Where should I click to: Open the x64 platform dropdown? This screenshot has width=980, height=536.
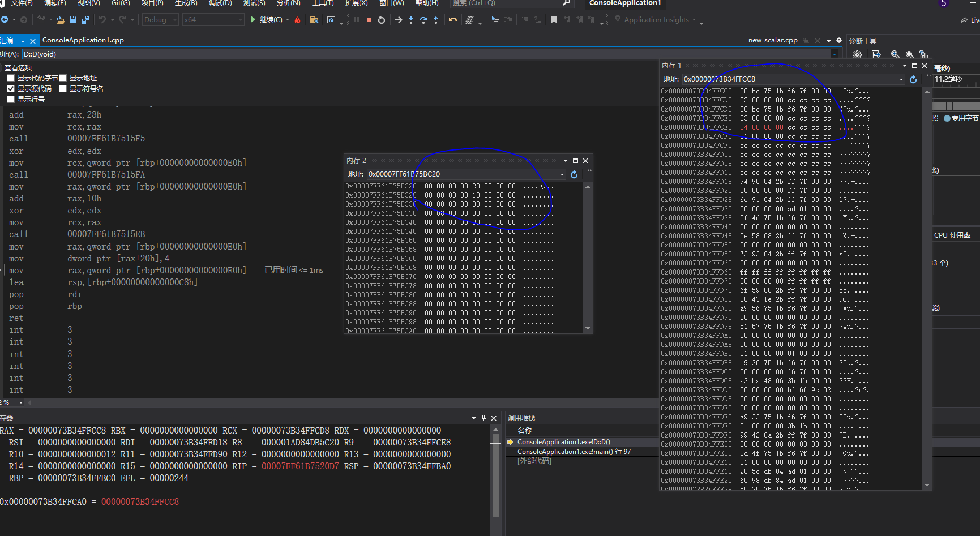(213, 20)
